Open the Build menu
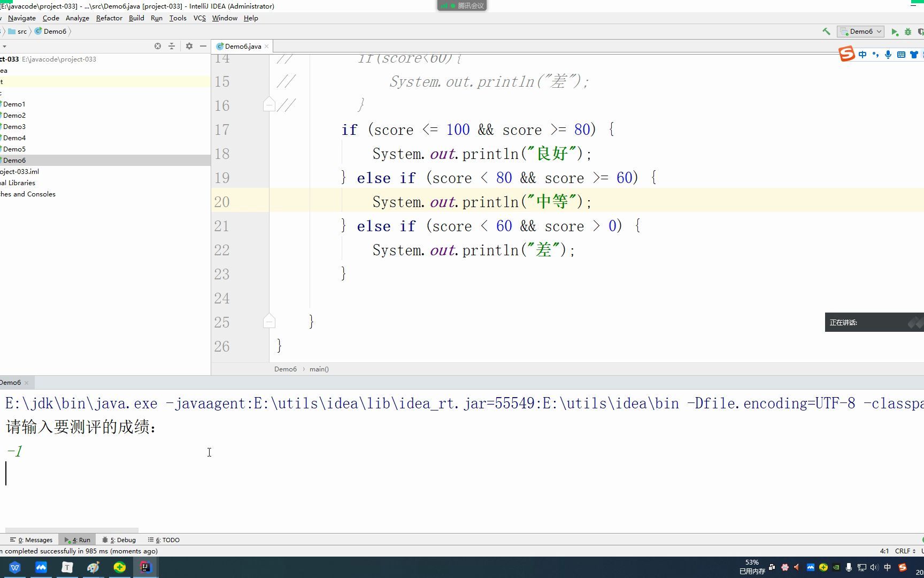 (136, 18)
